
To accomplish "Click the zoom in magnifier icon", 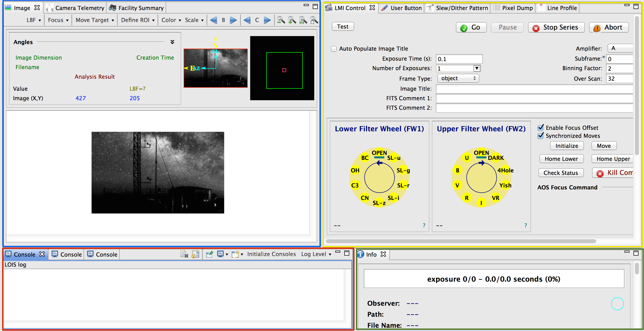I will click(292, 20).
